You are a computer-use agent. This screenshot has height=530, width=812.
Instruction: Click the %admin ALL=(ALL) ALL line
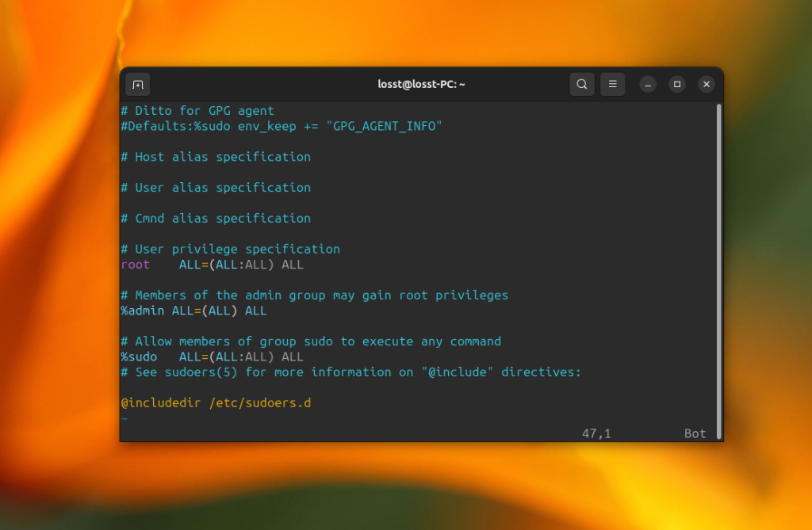193,311
